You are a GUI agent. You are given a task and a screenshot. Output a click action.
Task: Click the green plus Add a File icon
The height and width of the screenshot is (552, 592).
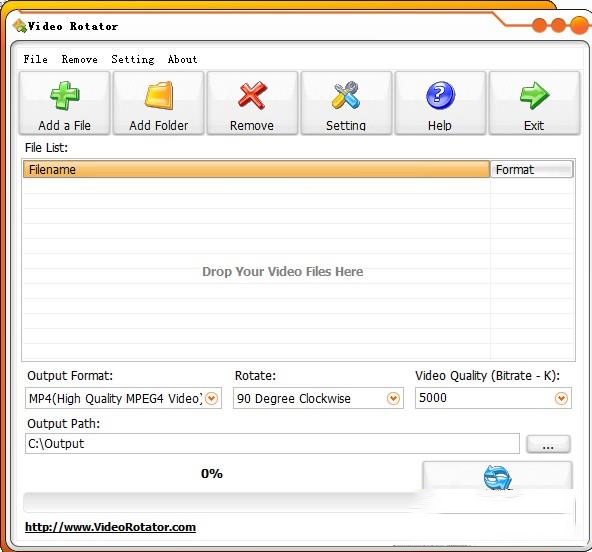pyautogui.click(x=65, y=96)
